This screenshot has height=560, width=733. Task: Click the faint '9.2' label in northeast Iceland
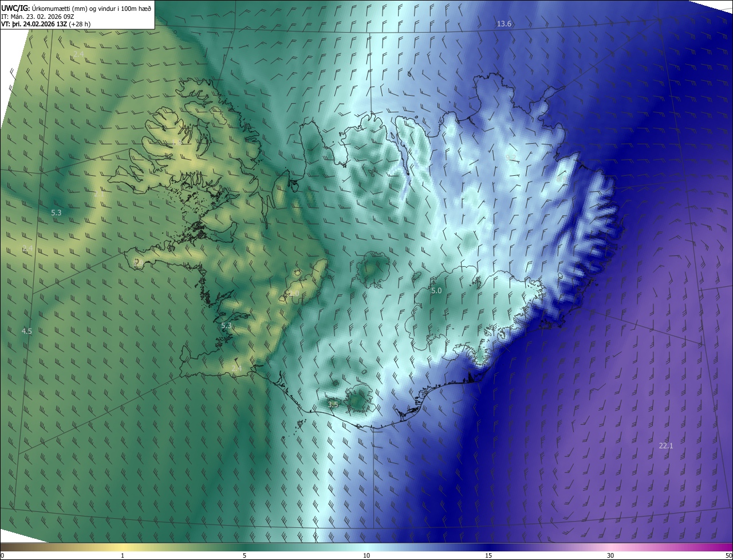[511, 157]
